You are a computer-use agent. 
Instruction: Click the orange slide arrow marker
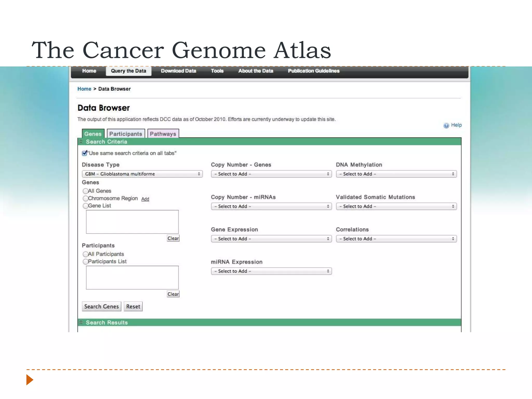click(30, 380)
